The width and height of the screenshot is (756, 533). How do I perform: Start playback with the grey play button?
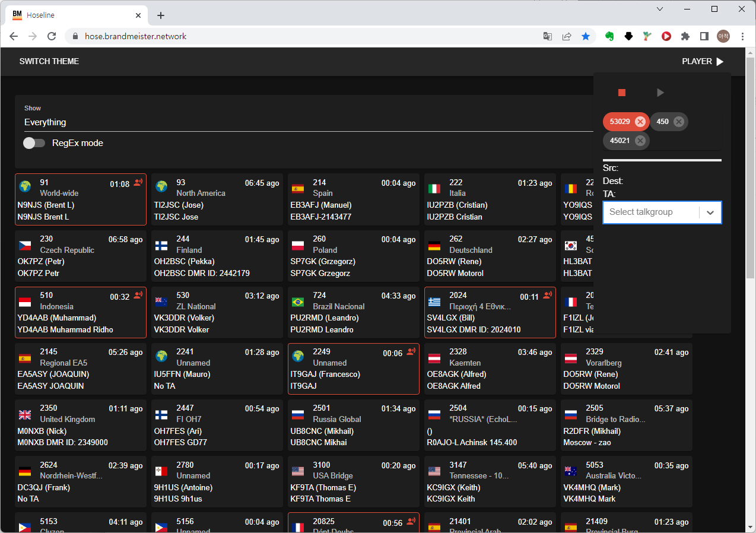(x=660, y=93)
